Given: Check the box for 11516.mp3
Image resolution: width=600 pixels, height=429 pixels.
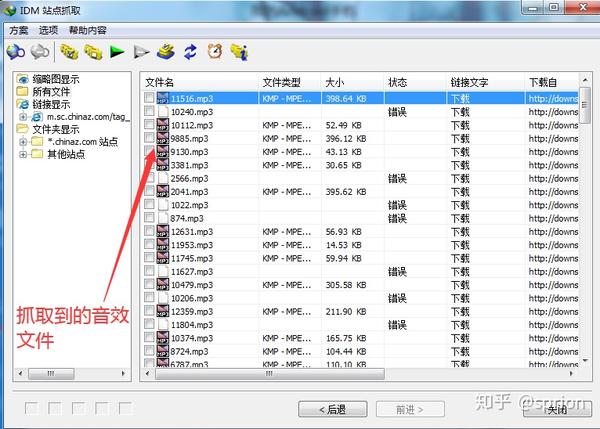Looking at the screenshot, I should (x=149, y=98).
